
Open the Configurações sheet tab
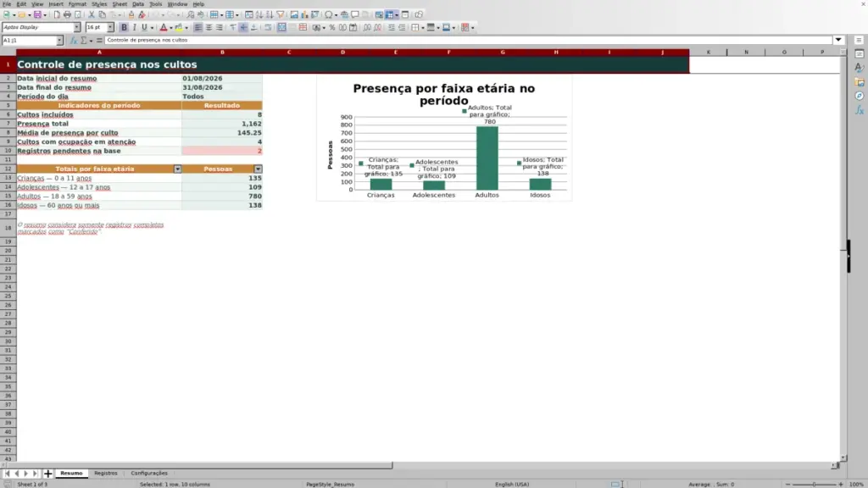pos(149,473)
